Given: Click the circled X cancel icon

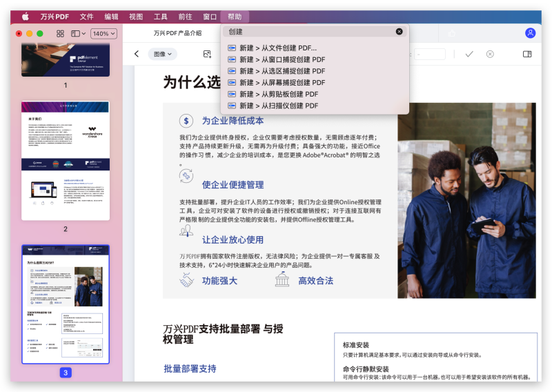Looking at the screenshot, I should click(490, 54).
